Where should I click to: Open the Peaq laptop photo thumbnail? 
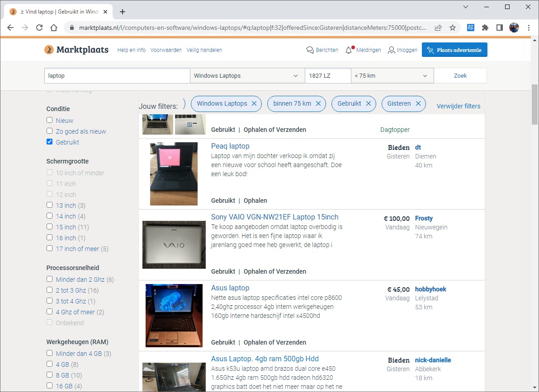174,174
